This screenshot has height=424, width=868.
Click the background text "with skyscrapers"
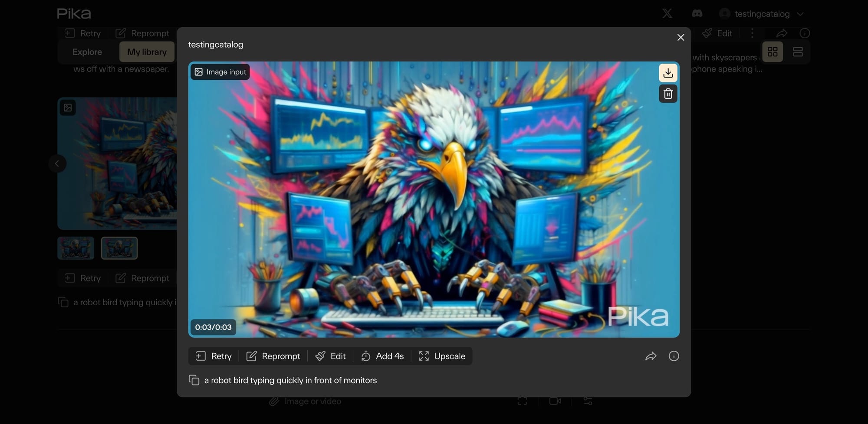(725, 57)
